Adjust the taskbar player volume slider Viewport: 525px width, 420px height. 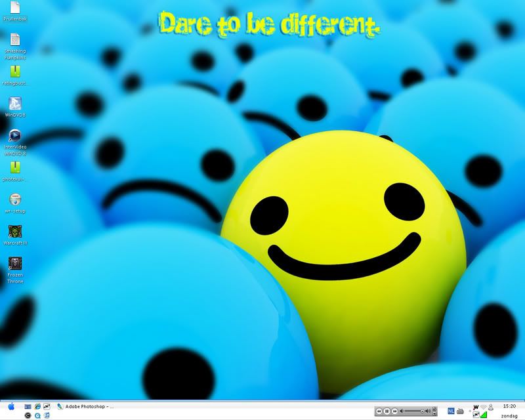[414, 411]
